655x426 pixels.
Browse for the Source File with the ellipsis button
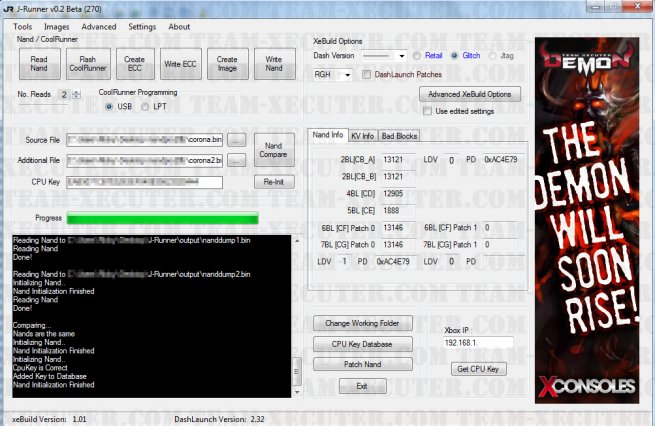tap(236, 140)
